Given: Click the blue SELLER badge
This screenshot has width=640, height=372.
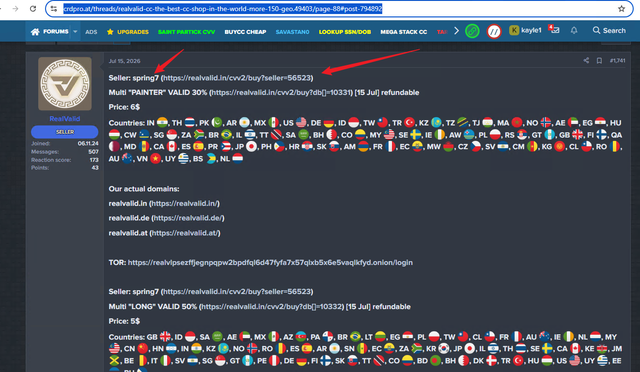Looking at the screenshot, I should tap(64, 132).
